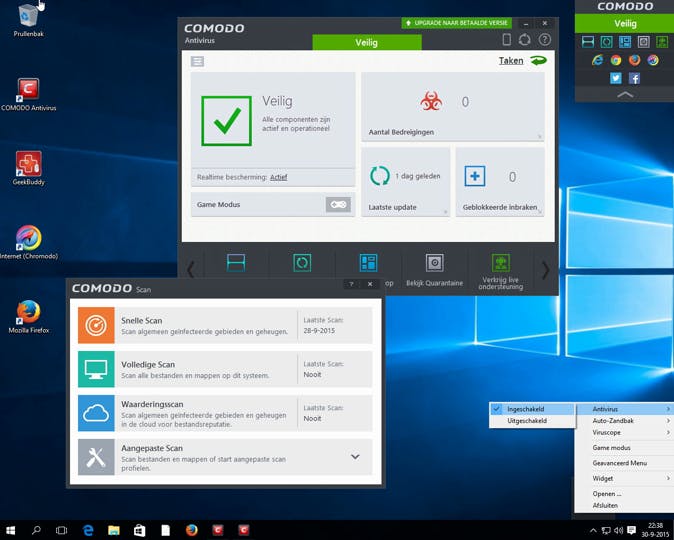This screenshot has width=674, height=540.
Task: Click the refresh icon in Comodo header
Action: (524, 40)
